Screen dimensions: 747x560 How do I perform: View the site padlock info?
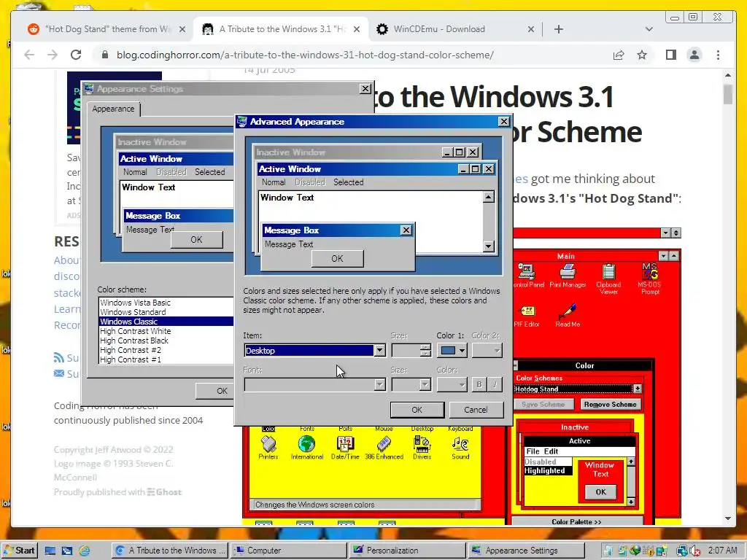coord(105,55)
